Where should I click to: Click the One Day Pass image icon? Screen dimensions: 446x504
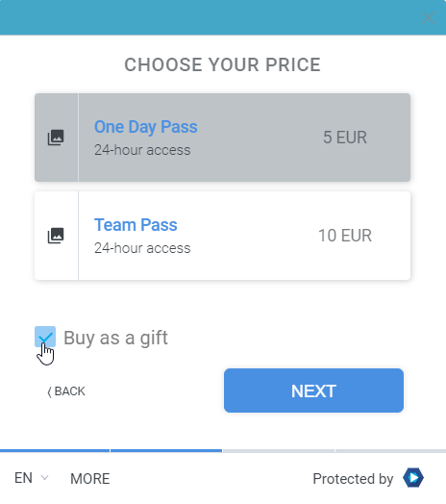[x=56, y=138]
